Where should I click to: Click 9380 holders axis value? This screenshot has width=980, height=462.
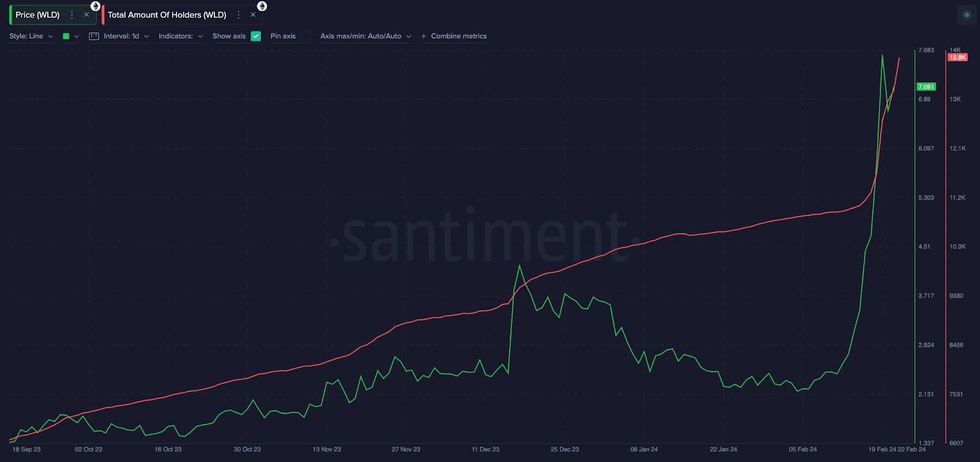[x=957, y=296]
